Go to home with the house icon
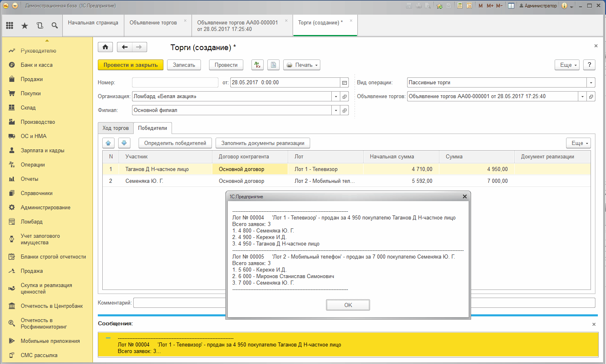Screen dimensions: 606x364 click(x=105, y=47)
